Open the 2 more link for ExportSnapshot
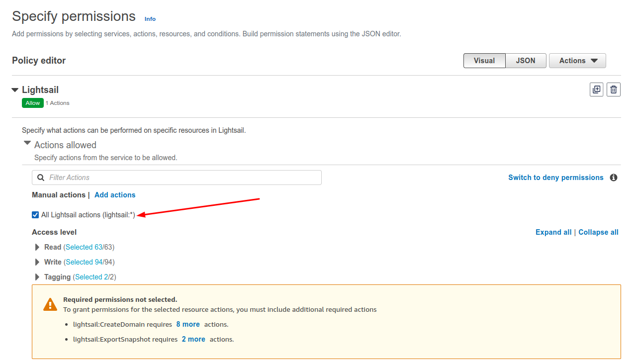This screenshot has width=636, height=364. coord(193,339)
